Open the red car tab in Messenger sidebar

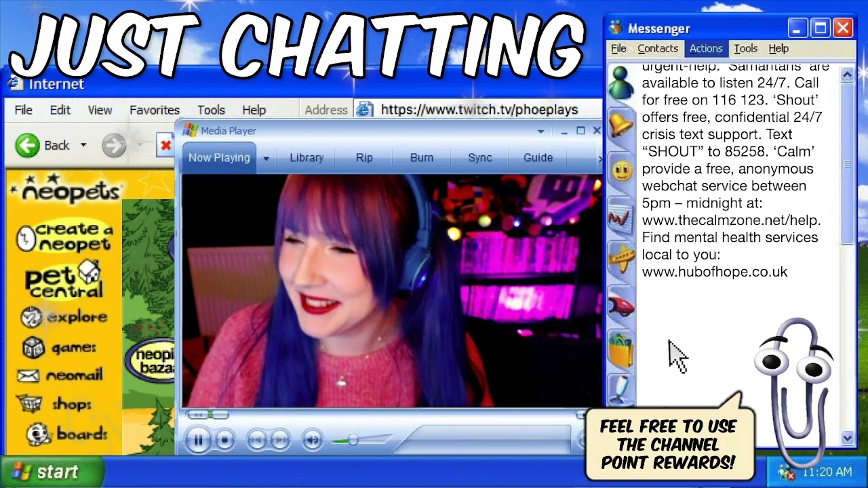point(621,305)
